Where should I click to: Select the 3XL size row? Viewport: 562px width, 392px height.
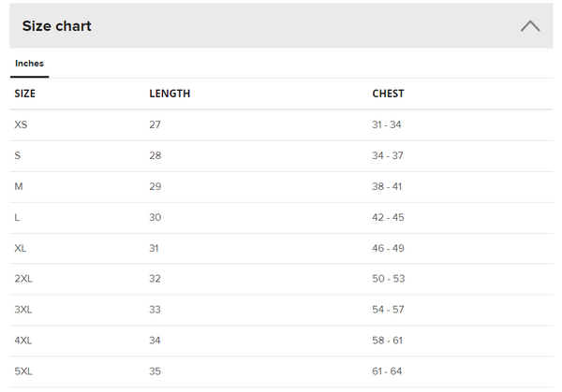click(23, 310)
